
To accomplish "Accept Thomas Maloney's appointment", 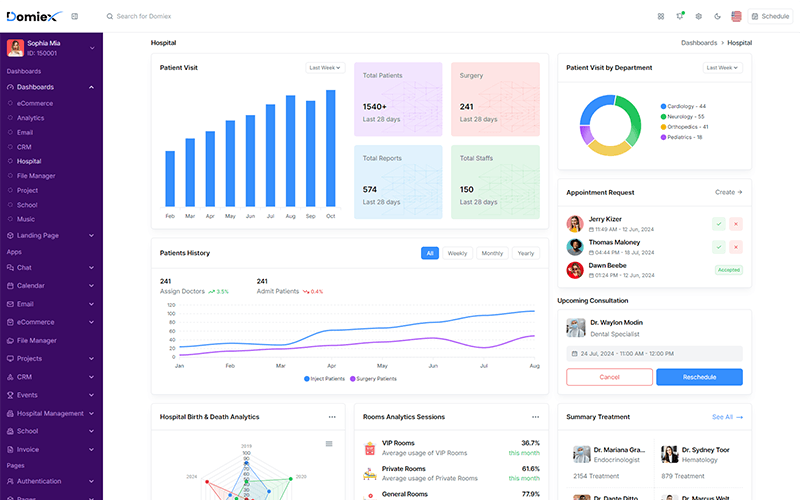I will point(718,247).
